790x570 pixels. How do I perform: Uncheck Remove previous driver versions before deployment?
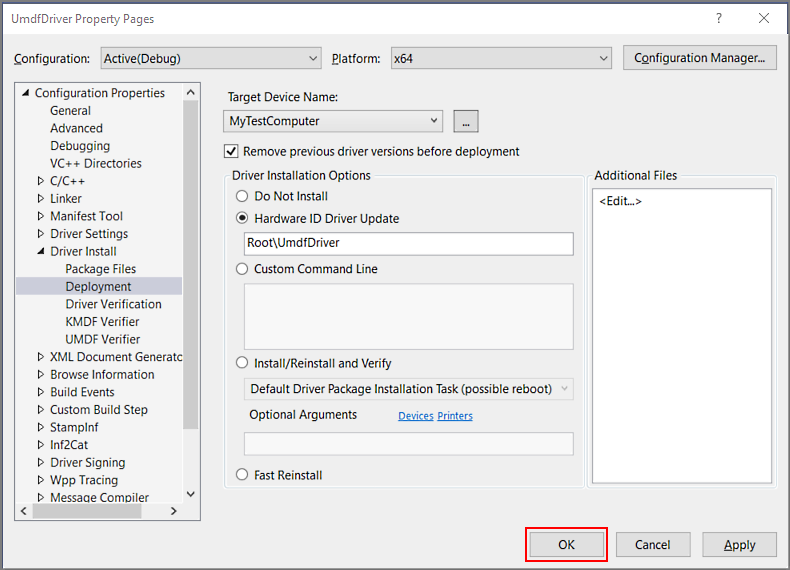tap(231, 152)
